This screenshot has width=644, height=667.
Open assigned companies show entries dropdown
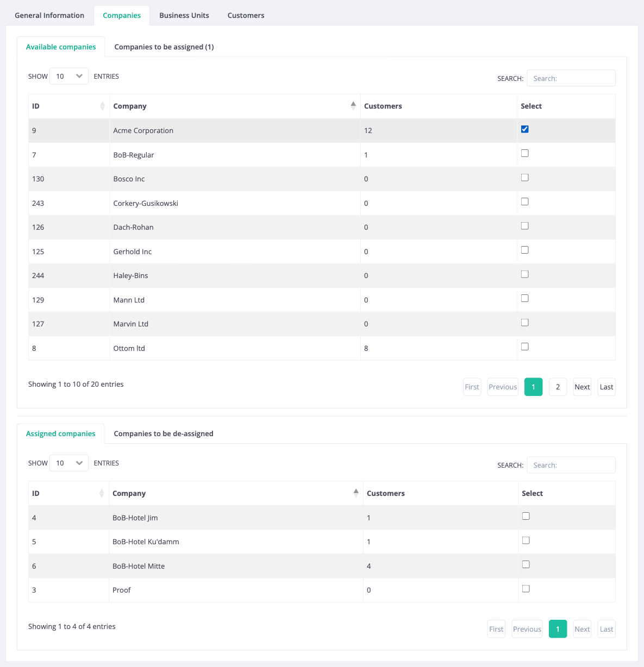click(69, 463)
